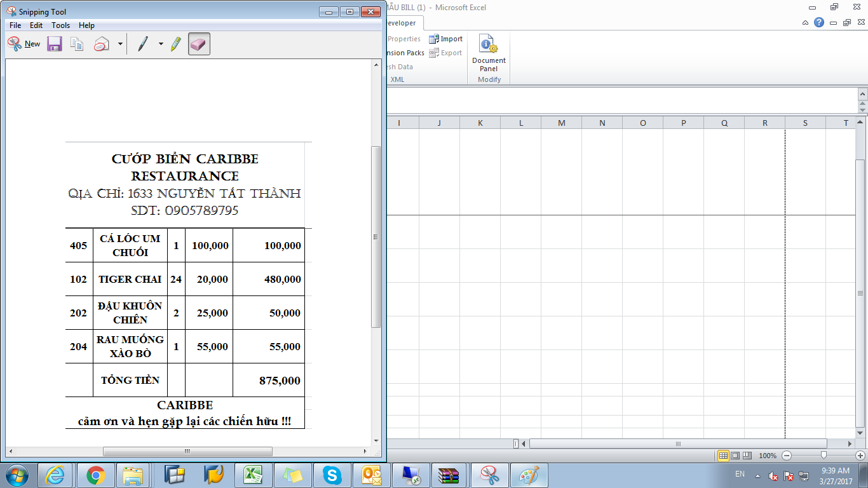The height and width of the screenshot is (488, 868).
Task: Click the Copy icon in Snipping Tool
Action: tap(77, 44)
